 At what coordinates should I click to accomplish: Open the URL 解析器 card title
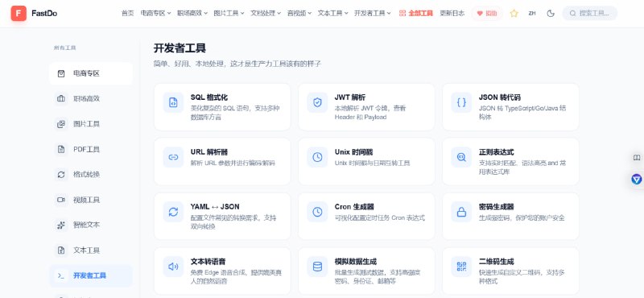tap(209, 152)
